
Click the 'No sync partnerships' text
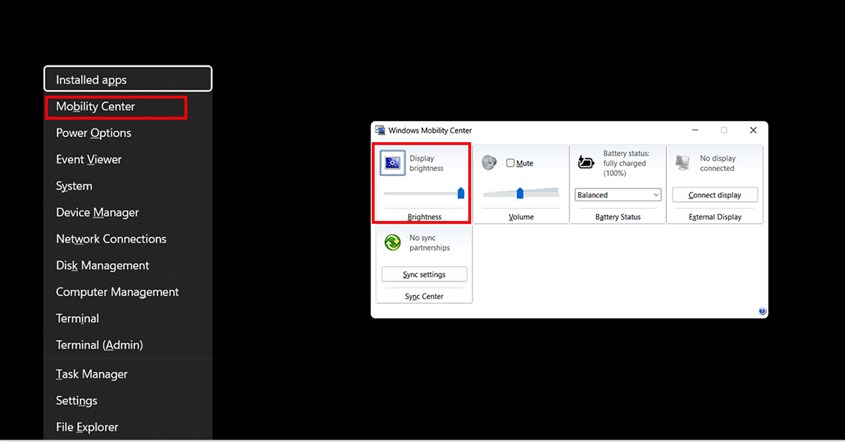tap(429, 243)
